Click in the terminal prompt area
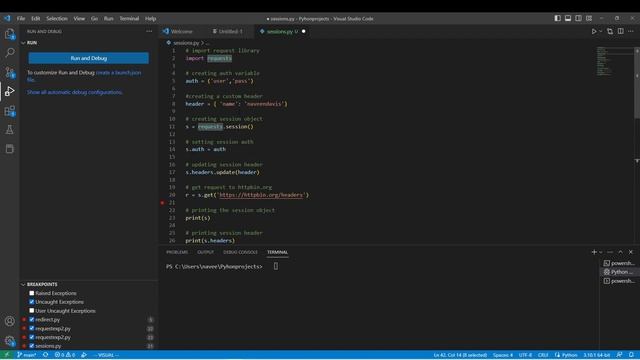The width and height of the screenshot is (640, 360). (276, 266)
